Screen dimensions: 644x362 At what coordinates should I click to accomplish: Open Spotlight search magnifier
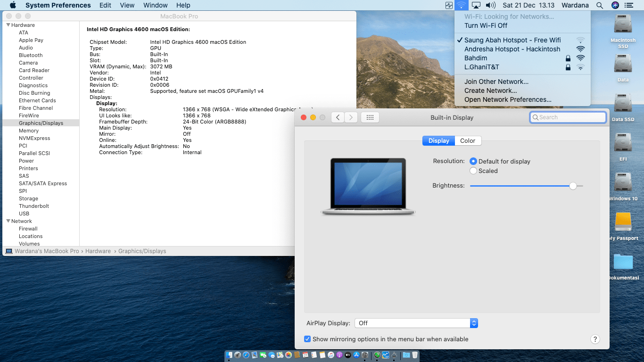(x=600, y=5)
